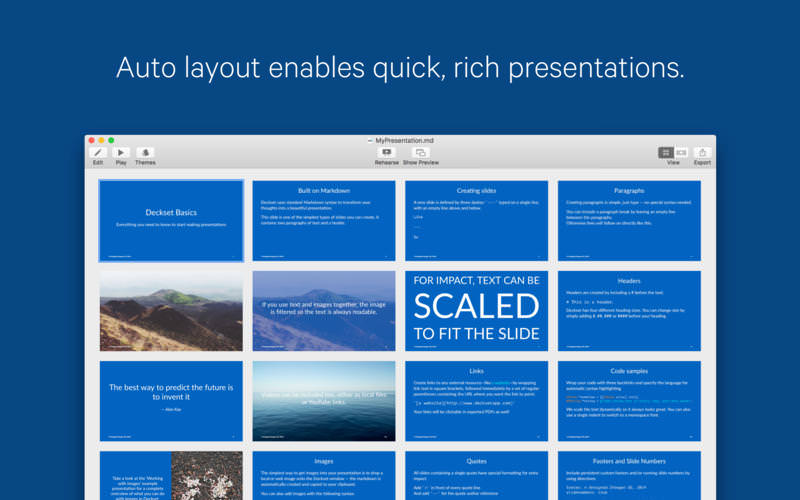Click the Export share icon
The image size is (800, 500).
702,152
